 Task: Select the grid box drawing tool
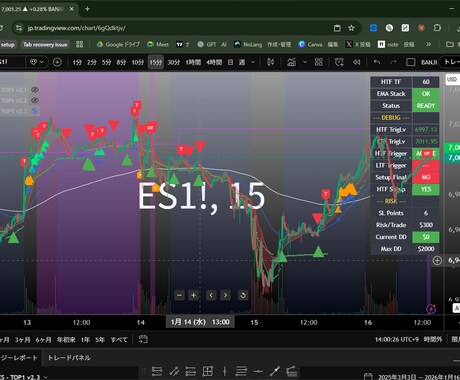208,371
